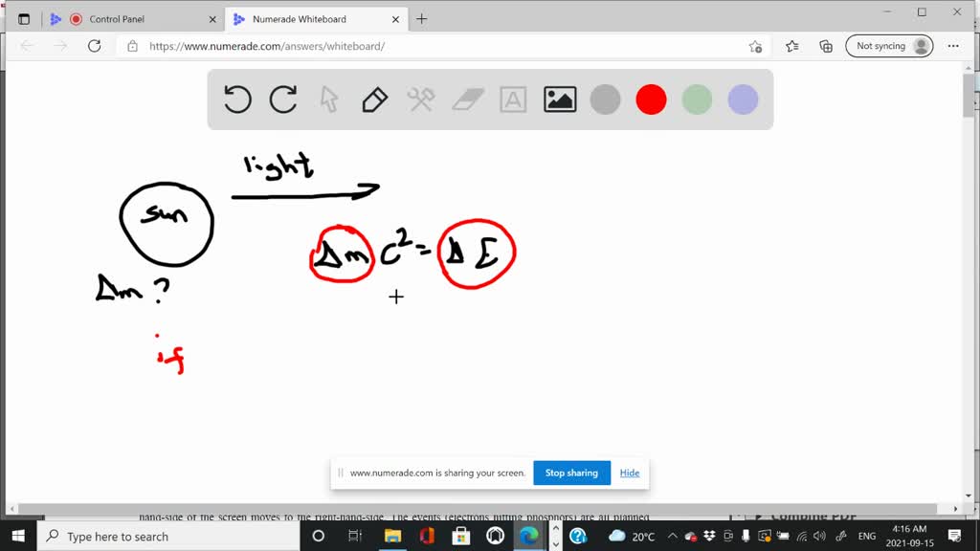Image resolution: width=980 pixels, height=551 pixels.
Task: Open browser Settings and more menu
Action: pos(953,46)
